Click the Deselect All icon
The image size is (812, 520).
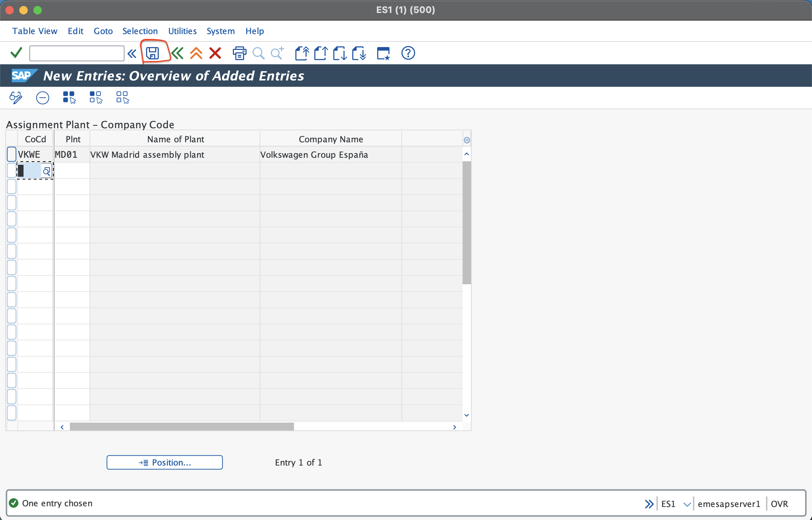pos(123,97)
